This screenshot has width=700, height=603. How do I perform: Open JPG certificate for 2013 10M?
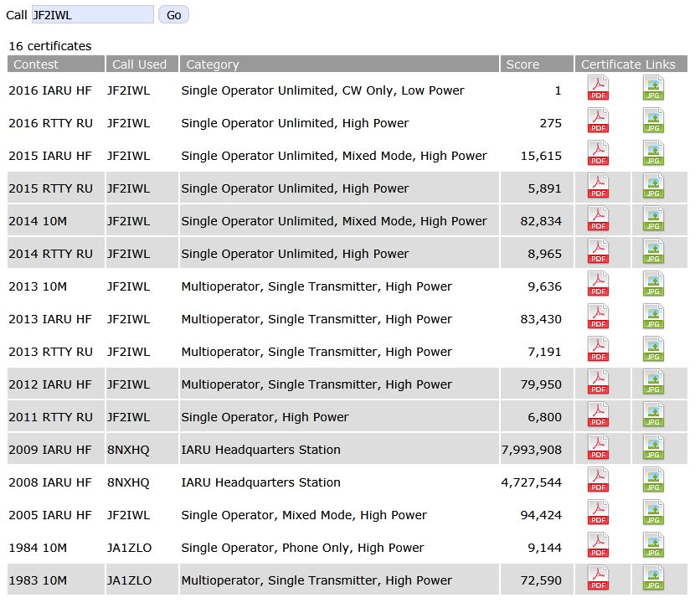[653, 284]
